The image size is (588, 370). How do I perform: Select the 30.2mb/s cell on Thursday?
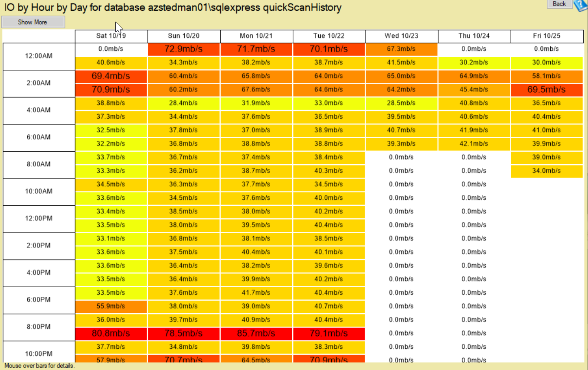(474, 62)
